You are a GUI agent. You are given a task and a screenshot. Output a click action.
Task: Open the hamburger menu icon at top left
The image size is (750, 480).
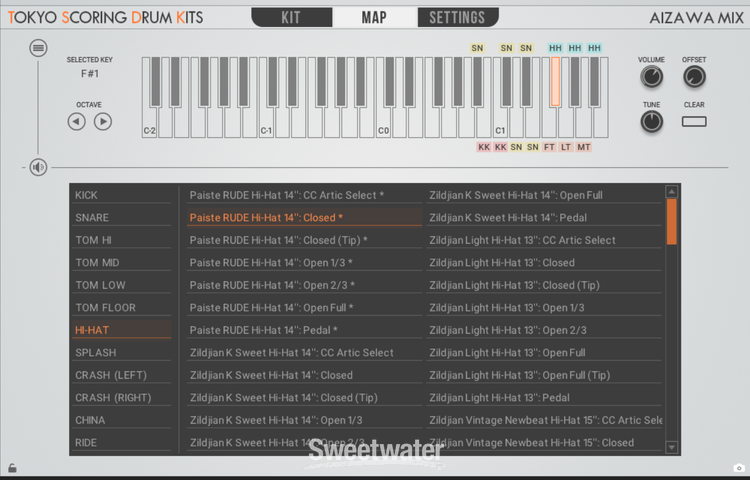coord(38,48)
